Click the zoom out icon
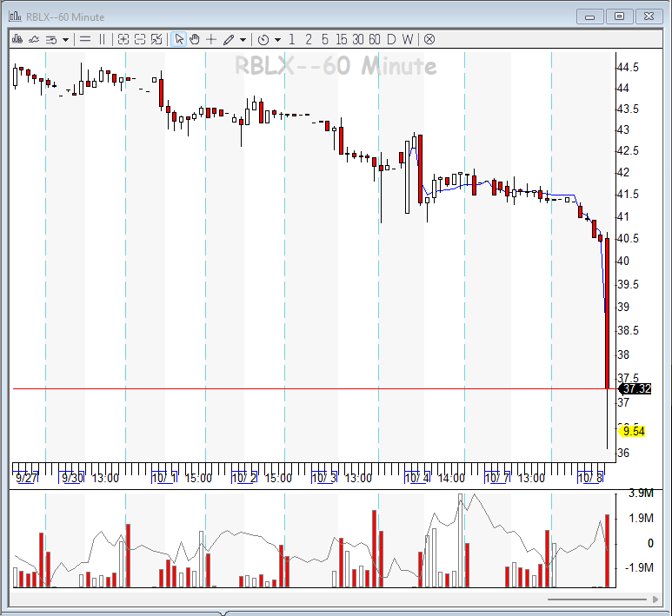The image size is (672, 616). click(140, 39)
